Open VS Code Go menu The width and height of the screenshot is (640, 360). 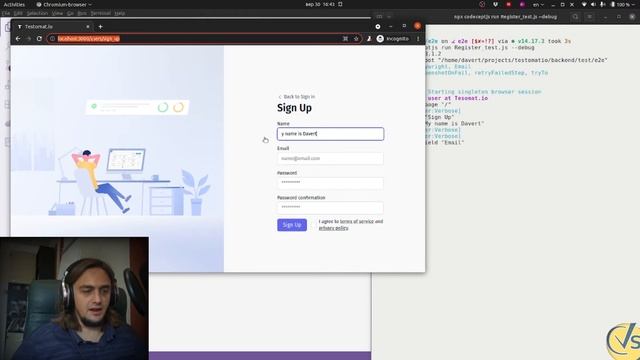click(70, 13)
